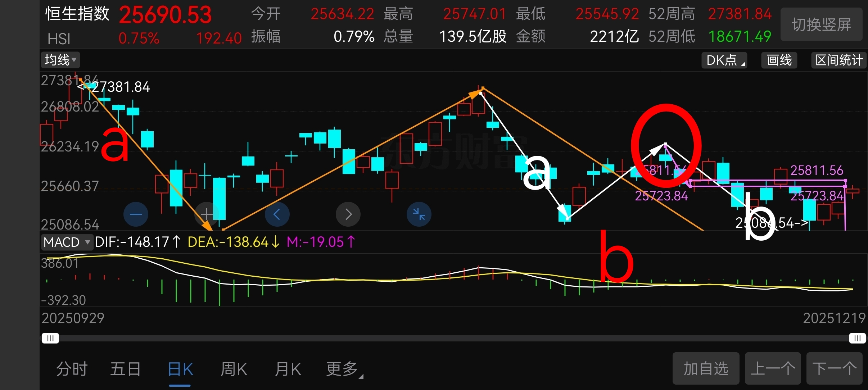This screenshot has width=868, height=390.
Task: Go to next stock with 下一个
Action: click(834, 369)
